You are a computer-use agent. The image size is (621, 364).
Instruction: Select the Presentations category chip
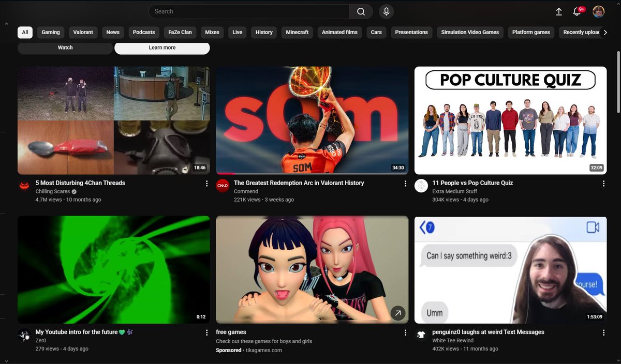tap(411, 32)
